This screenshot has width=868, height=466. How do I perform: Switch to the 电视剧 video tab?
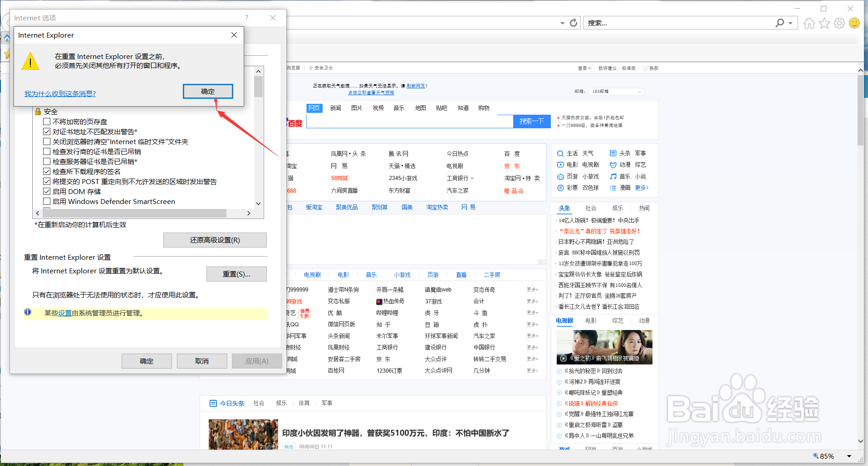coord(564,320)
